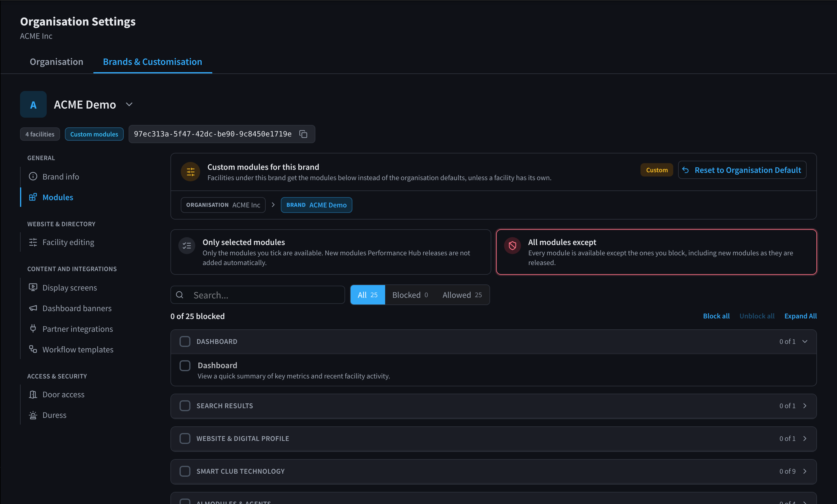Click the BRAND ACME Demo breadcrumb
Screen dimensions: 837x504
coord(316,205)
